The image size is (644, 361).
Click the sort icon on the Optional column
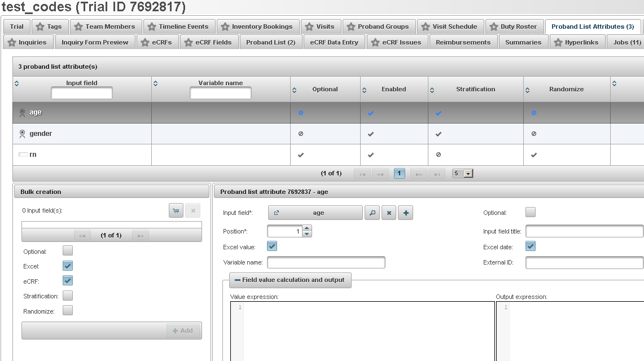tap(293, 89)
